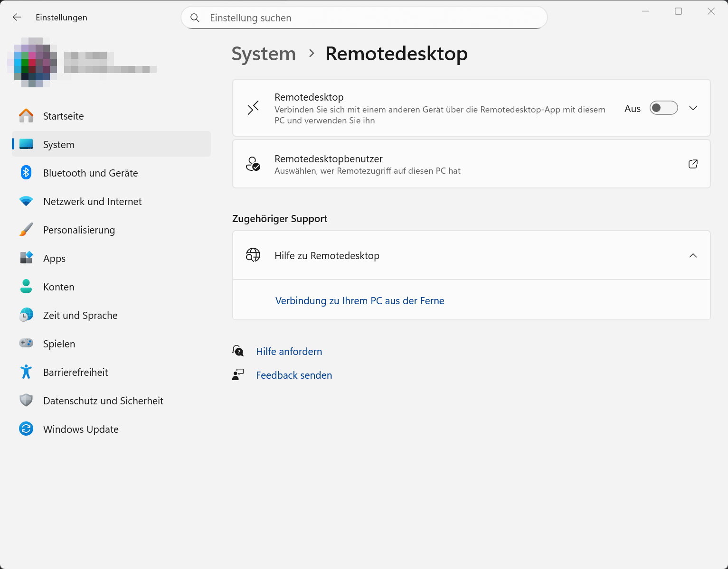
Task: Click the Spielen gamepad icon
Action: (26, 343)
